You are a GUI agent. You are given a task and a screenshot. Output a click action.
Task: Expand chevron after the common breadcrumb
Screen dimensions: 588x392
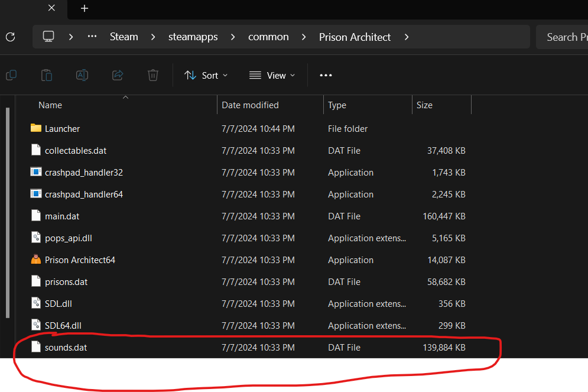[x=304, y=37]
